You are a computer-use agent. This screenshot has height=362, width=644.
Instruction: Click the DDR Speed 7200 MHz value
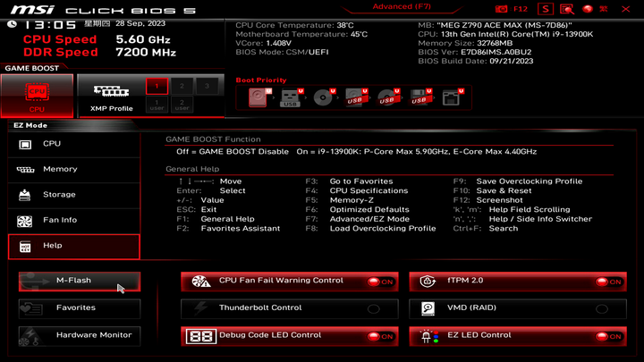(146, 52)
